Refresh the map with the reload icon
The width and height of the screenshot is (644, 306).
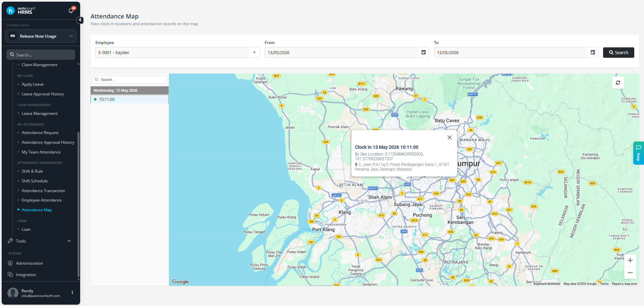(x=618, y=82)
